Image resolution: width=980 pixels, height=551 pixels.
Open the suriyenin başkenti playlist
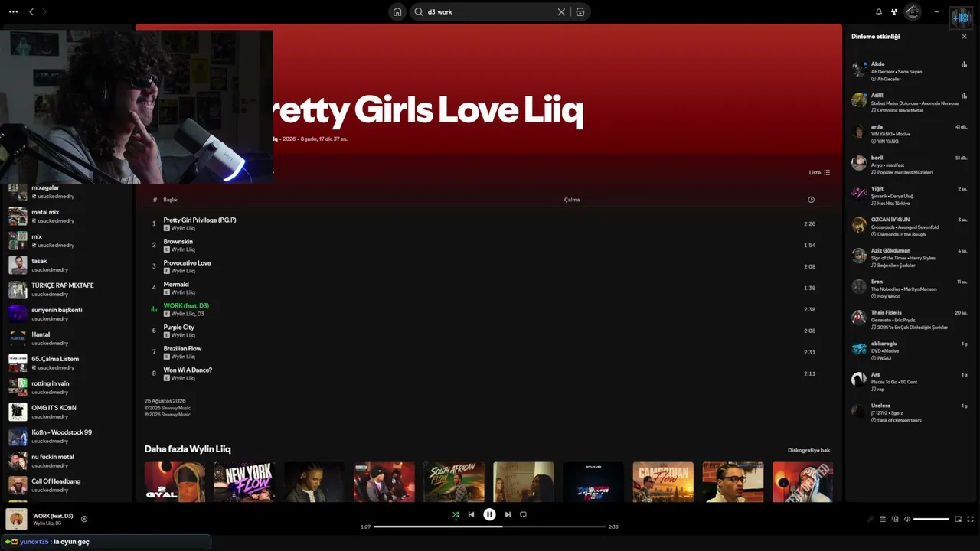(67, 314)
